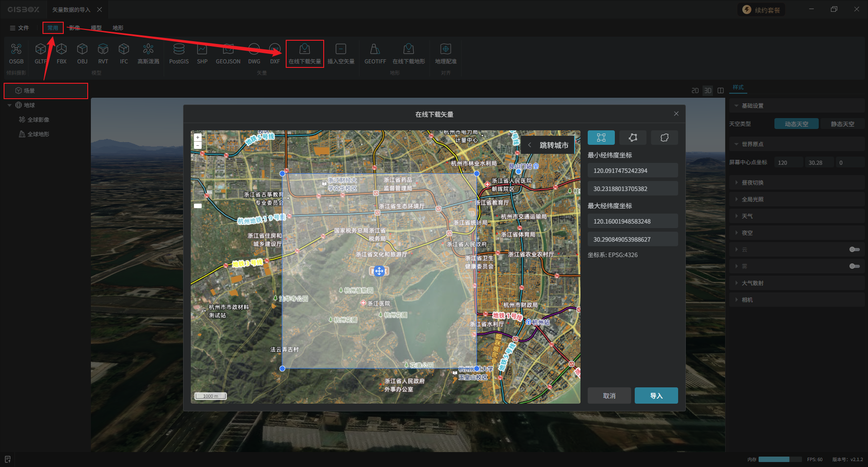Screen dimensions: 868x467
Task: Toggle the 雾 fog switch
Action: (854, 266)
